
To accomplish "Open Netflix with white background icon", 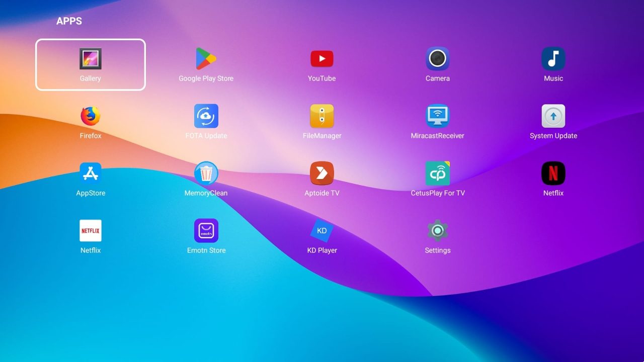I will 91,231.
